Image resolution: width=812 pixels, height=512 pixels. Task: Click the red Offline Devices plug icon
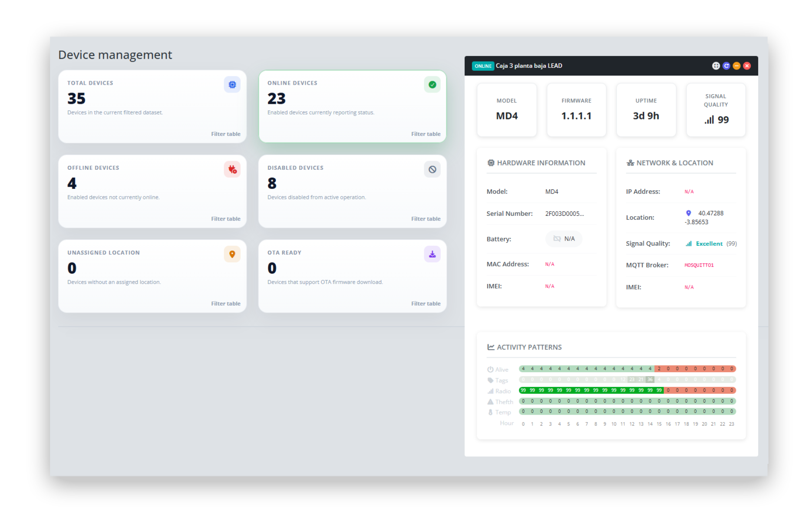pyautogui.click(x=232, y=169)
